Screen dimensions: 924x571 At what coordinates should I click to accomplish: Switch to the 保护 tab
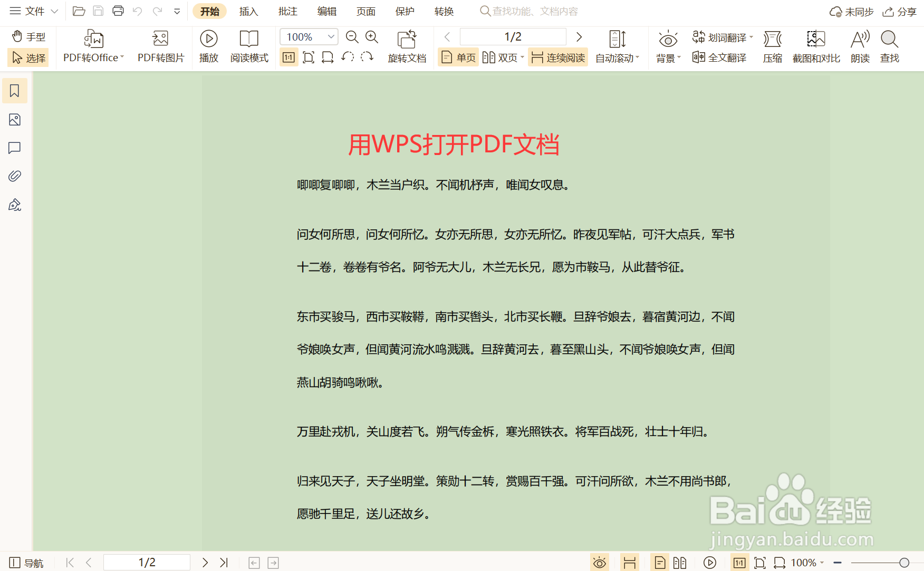[405, 11]
